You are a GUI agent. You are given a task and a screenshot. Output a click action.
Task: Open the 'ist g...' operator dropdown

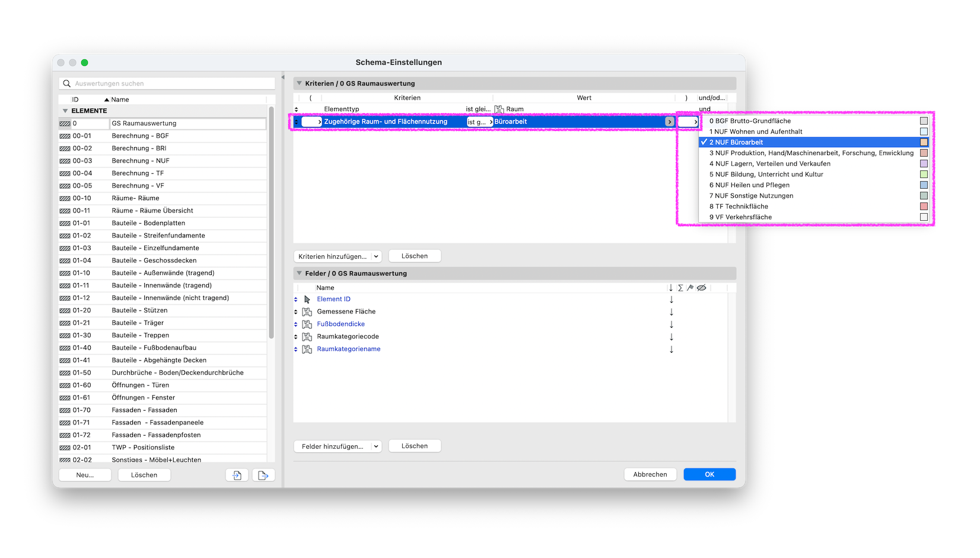click(x=480, y=122)
